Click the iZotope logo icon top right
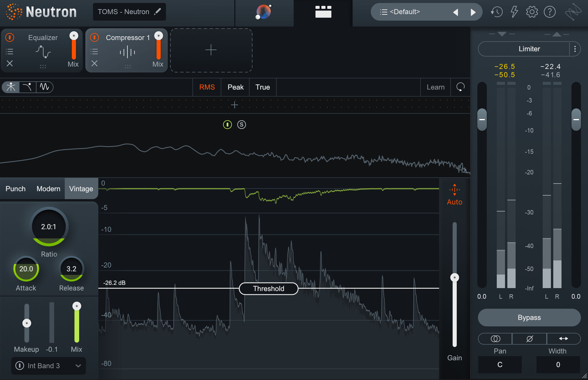Screen dimensions: 588x380 (573, 12)
